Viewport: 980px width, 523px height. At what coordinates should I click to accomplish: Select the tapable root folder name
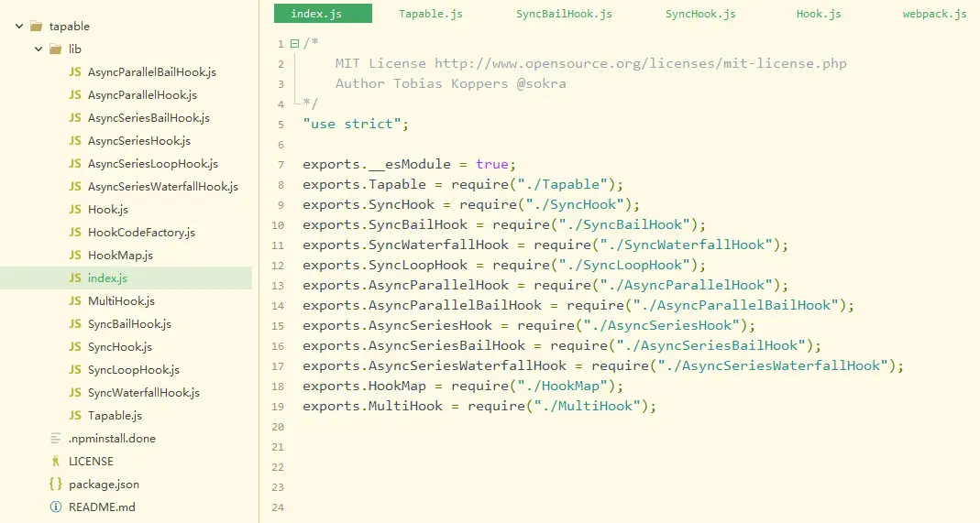(70, 27)
